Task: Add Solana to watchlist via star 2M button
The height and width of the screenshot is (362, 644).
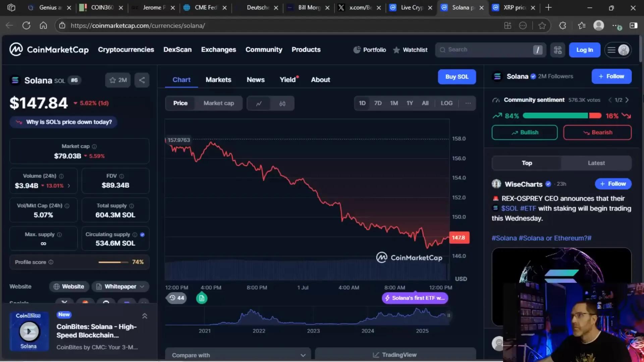Action: (x=118, y=80)
